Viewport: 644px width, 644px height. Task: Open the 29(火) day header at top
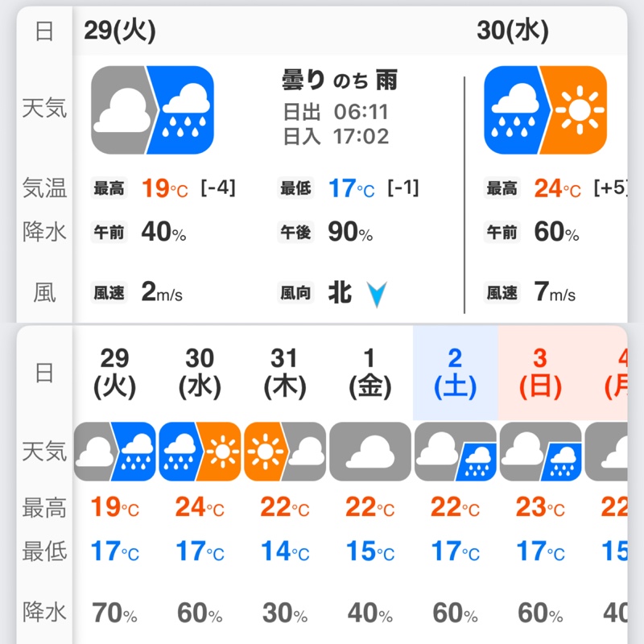(x=119, y=31)
